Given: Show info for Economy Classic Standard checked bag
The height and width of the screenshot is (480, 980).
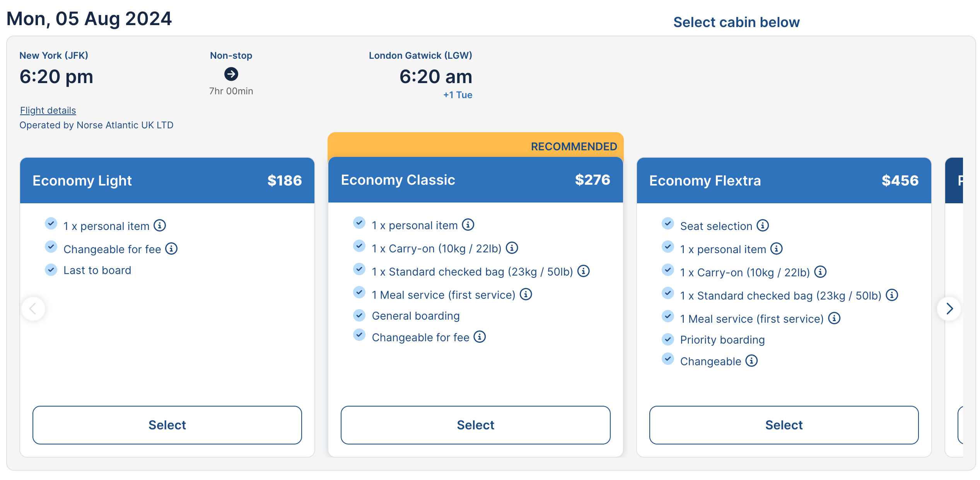Looking at the screenshot, I should click(584, 271).
